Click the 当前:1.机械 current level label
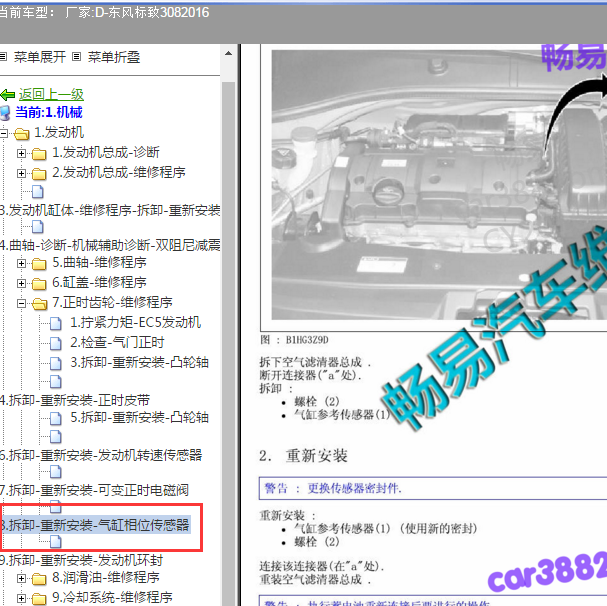This screenshot has height=606, width=607. click(x=49, y=112)
